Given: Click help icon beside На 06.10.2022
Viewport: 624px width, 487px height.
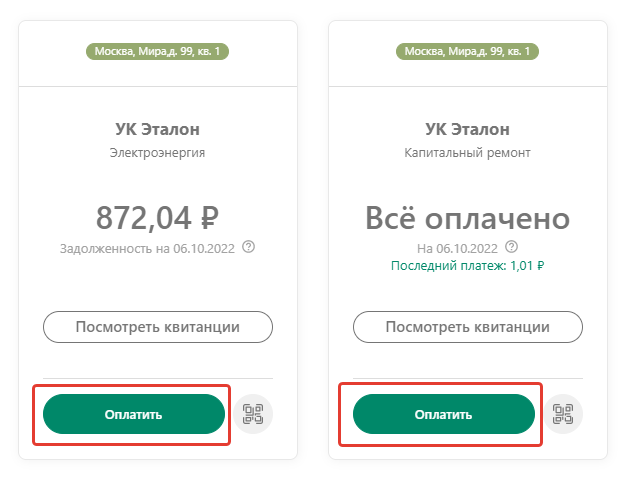Looking at the screenshot, I should coord(512,247).
